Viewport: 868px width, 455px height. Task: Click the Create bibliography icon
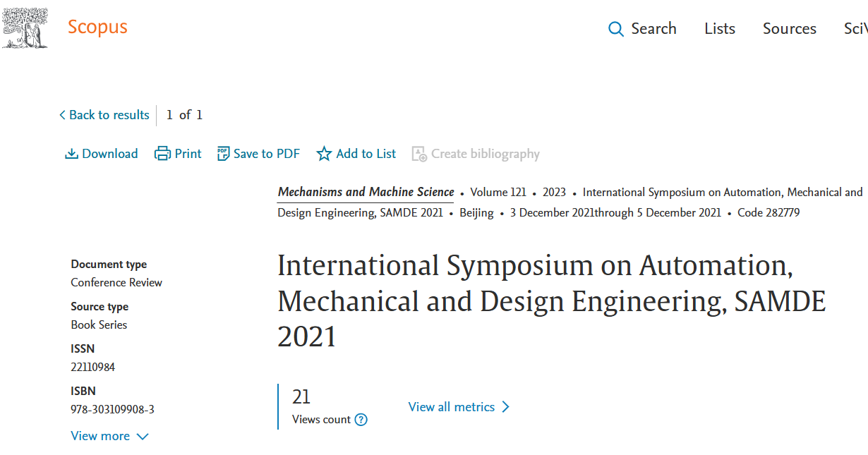click(419, 154)
